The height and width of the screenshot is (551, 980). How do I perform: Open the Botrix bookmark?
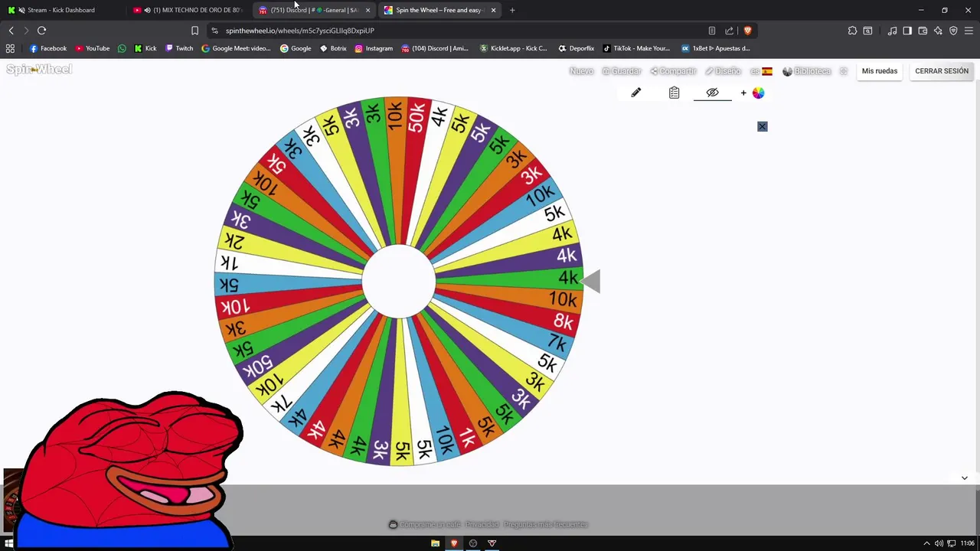click(332, 48)
